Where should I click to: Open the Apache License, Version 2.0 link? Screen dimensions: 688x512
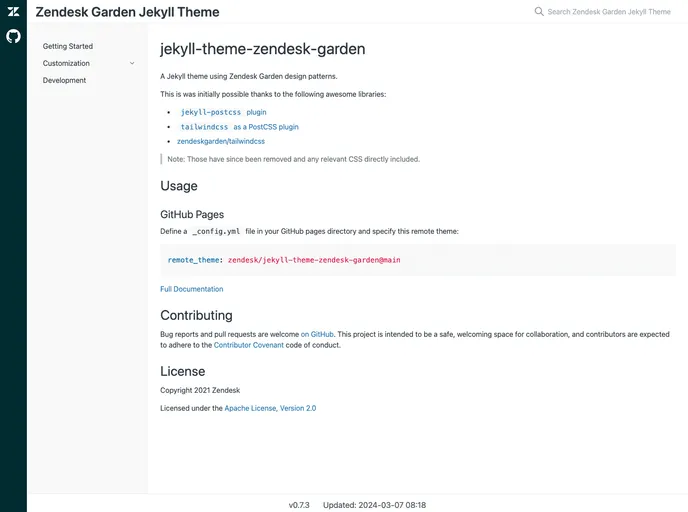(270, 408)
